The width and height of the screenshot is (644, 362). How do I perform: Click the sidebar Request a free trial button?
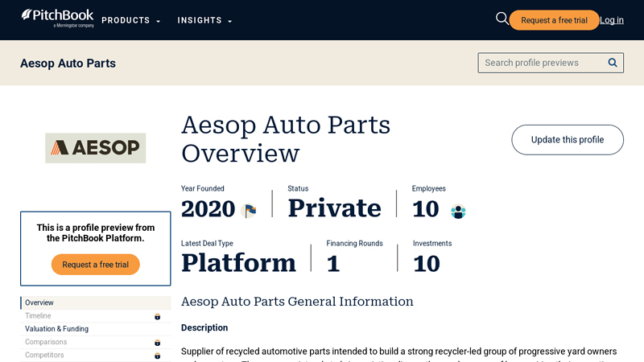tap(95, 265)
